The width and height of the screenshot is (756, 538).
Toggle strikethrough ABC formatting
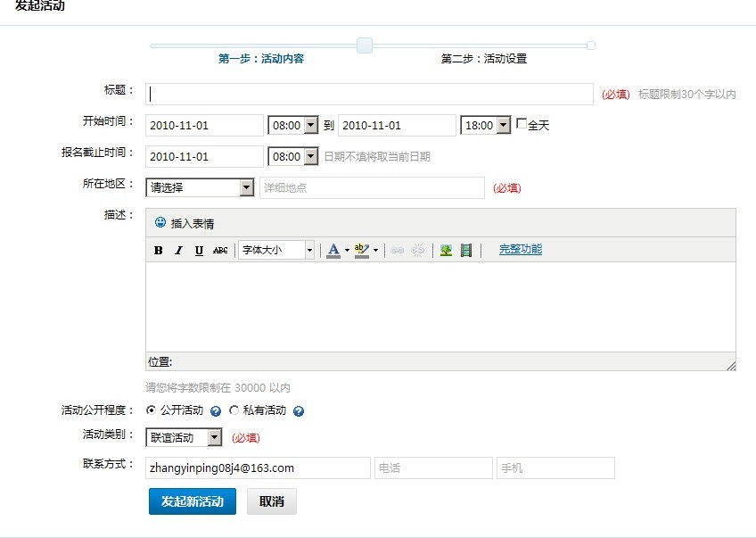(220, 250)
